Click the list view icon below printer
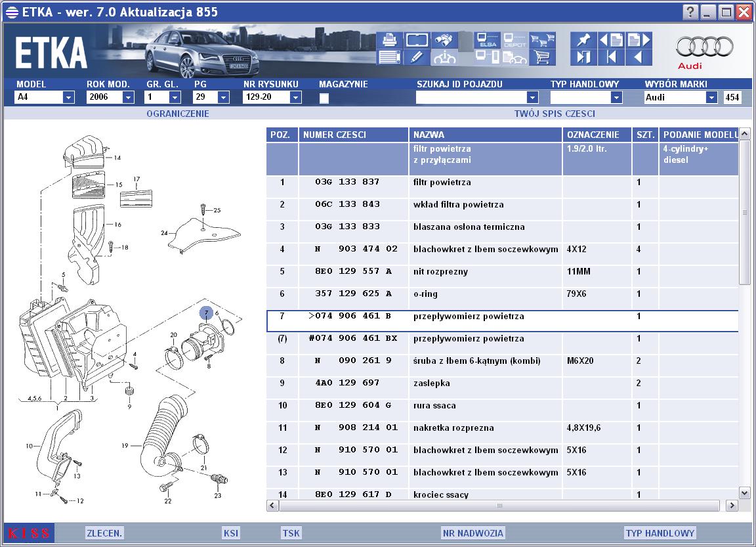The width and height of the screenshot is (756, 547). pos(389,57)
